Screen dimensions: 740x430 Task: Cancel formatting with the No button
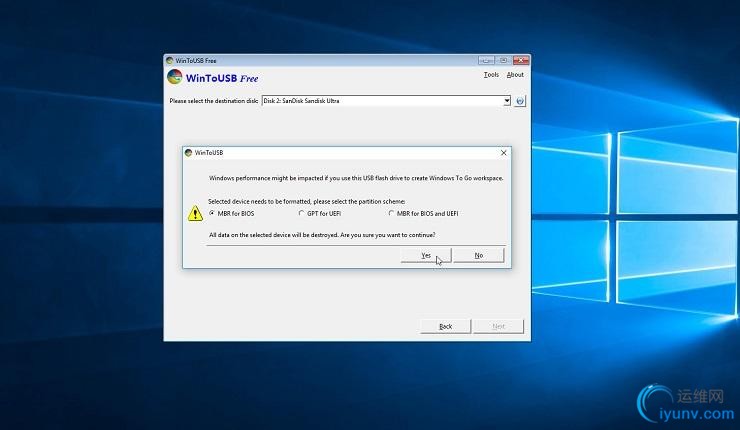[x=479, y=255]
